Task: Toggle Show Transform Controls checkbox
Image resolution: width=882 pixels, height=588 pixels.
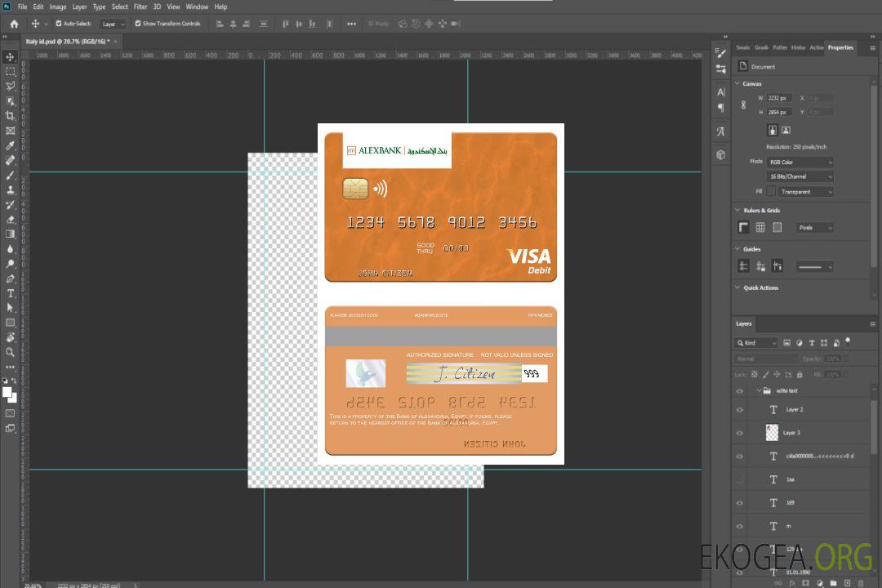Action: tap(138, 24)
